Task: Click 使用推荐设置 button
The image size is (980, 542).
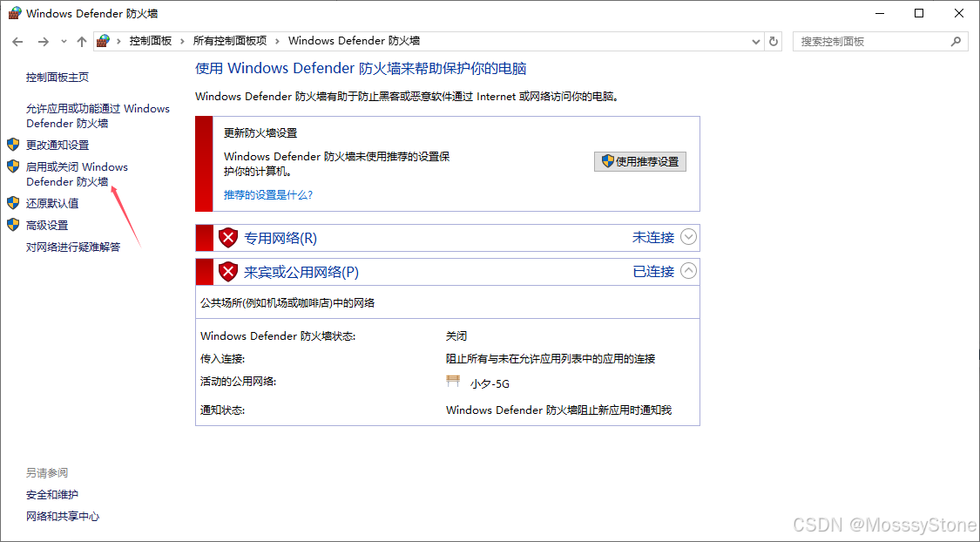Action: (x=640, y=161)
